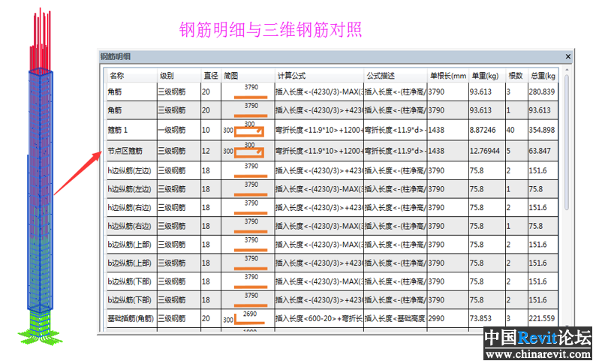
Task: Click the 计算公式 column header
Action: pos(319,76)
